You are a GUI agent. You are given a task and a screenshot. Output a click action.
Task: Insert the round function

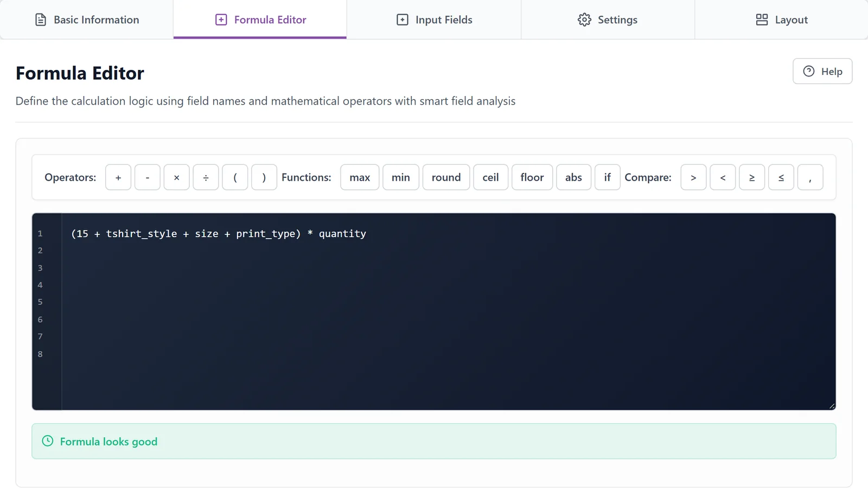tap(446, 177)
